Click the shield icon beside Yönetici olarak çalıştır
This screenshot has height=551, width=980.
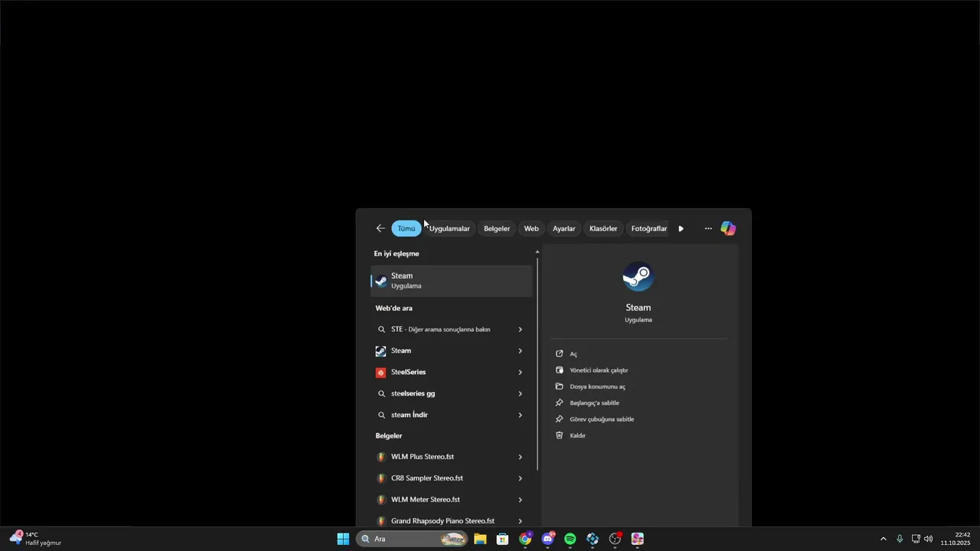coord(559,370)
